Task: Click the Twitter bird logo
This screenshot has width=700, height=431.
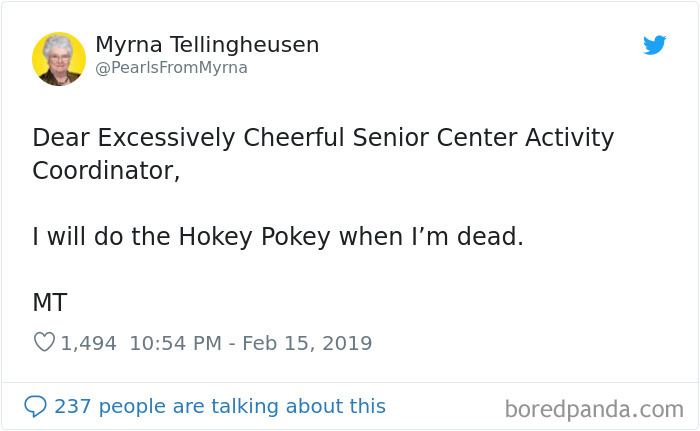Action: pyautogui.click(x=655, y=45)
